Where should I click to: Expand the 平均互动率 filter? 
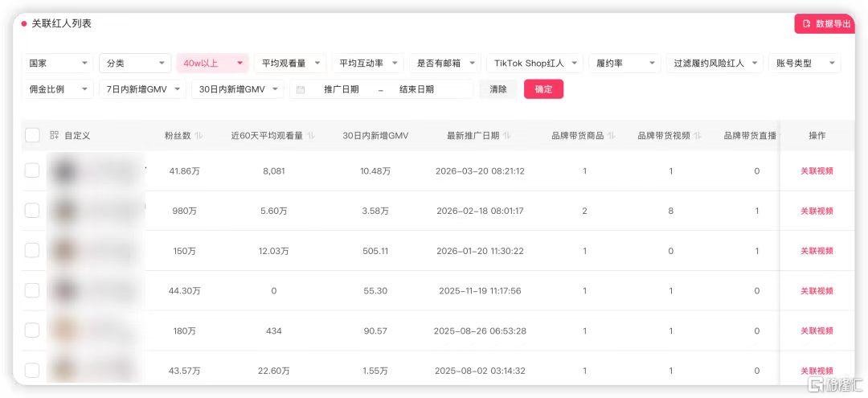point(367,63)
